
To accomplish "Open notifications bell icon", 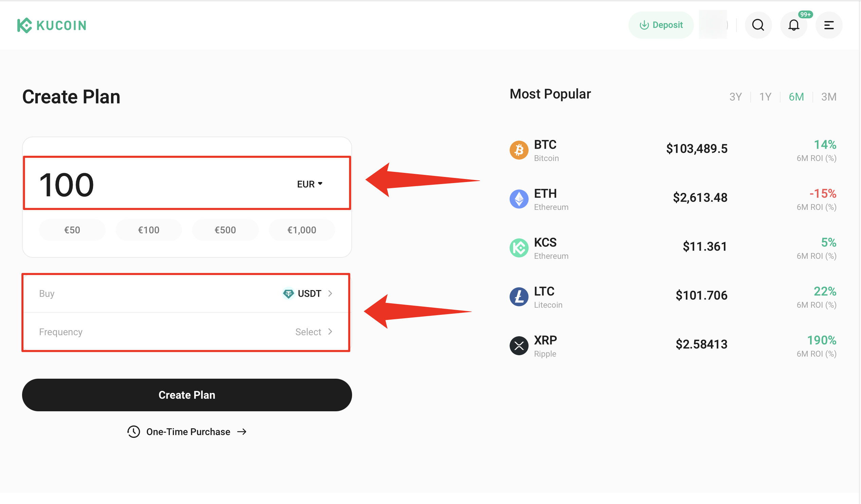I will (x=793, y=25).
